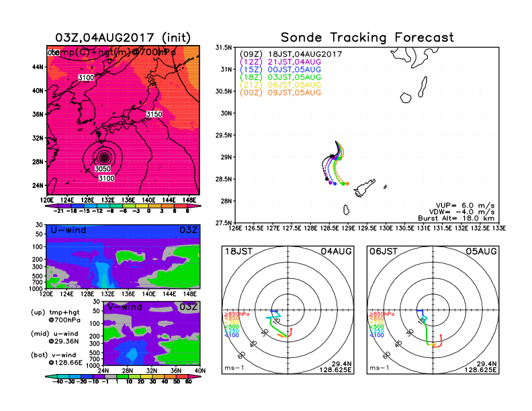Click the wind colorbar segment between 50 and 60

[x=182, y=376]
